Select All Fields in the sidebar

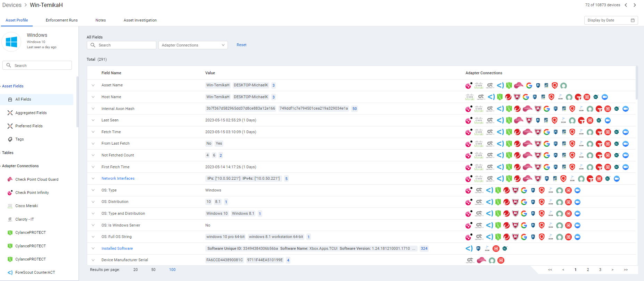click(37, 99)
